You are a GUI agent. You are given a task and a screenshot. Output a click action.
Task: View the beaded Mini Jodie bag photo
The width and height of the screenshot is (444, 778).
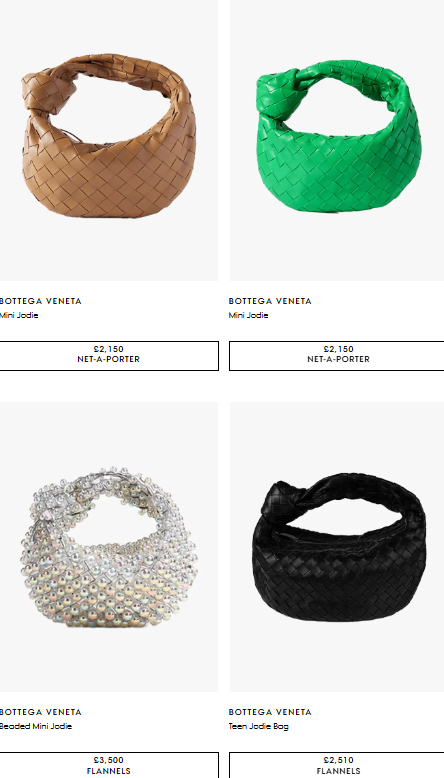click(x=109, y=547)
